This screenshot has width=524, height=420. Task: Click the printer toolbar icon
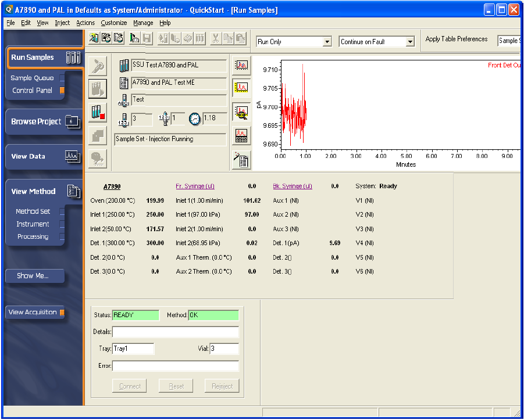(135, 38)
